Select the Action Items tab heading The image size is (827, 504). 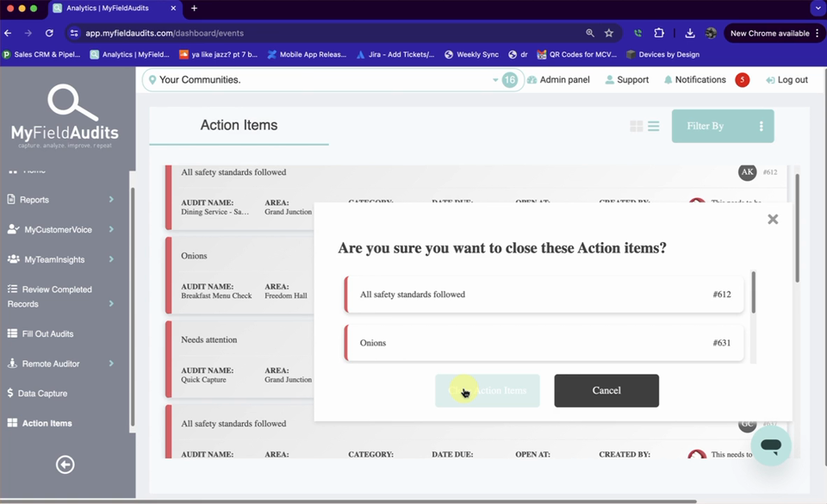point(239,125)
